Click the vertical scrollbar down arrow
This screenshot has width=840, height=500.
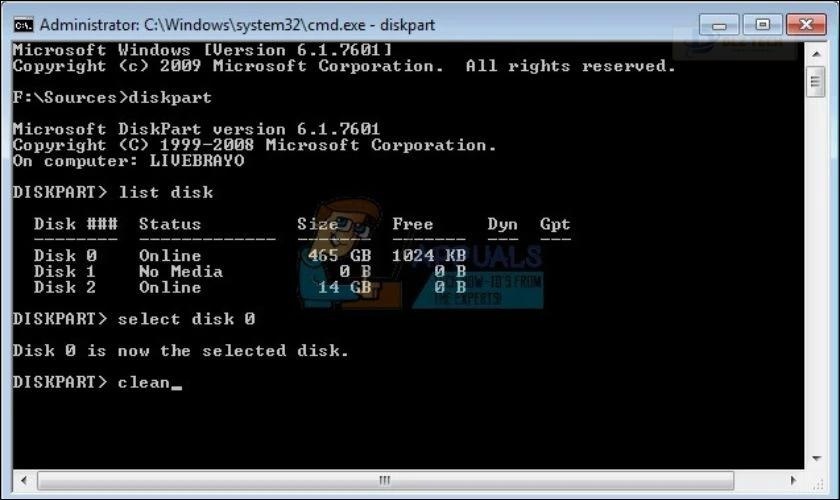point(816,459)
